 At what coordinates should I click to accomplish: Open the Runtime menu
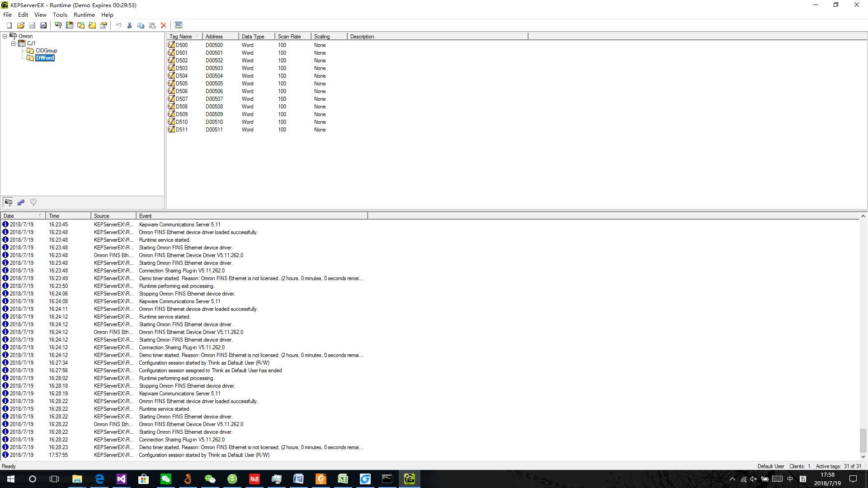tap(84, 14)
